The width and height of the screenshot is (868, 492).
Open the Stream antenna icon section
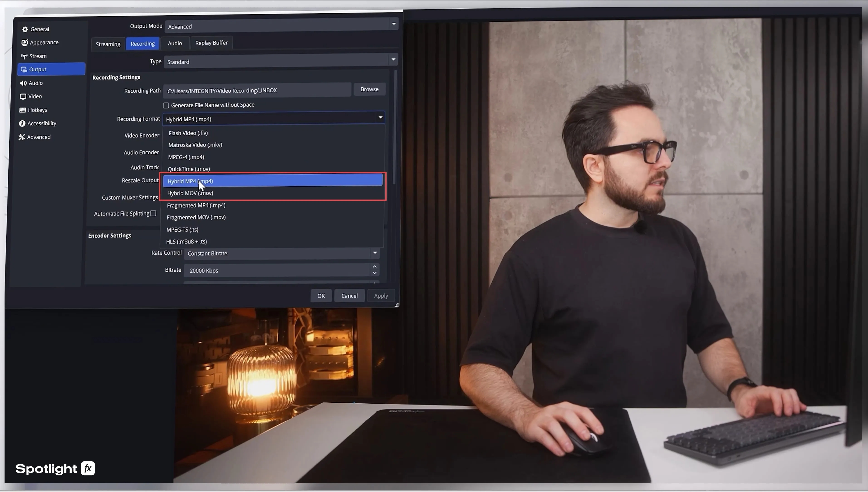[x=24, y=56]
